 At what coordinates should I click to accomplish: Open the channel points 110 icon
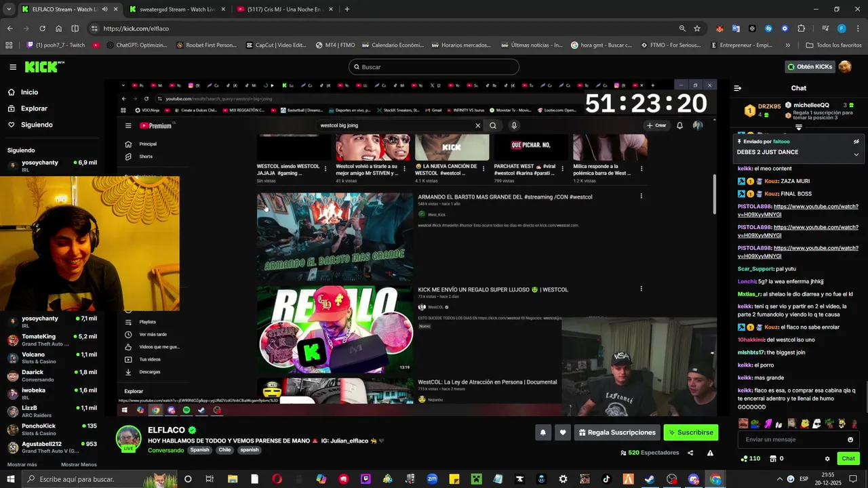coord(751,459)
